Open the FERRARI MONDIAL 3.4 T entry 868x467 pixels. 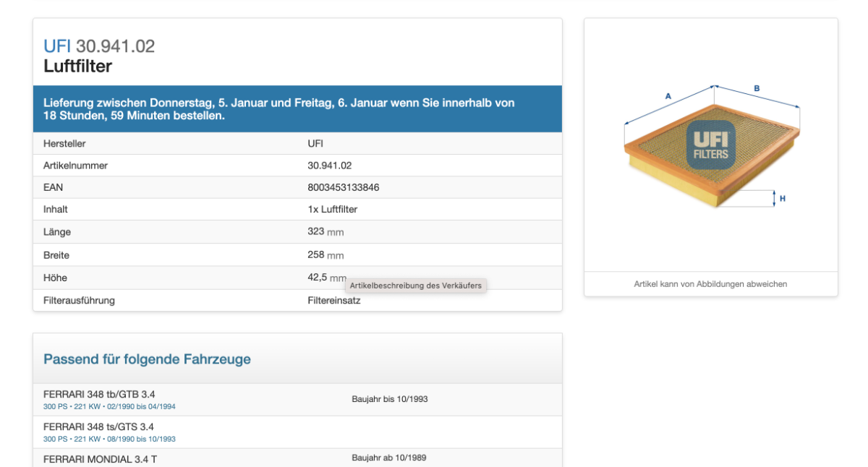[x=100, y=459]
